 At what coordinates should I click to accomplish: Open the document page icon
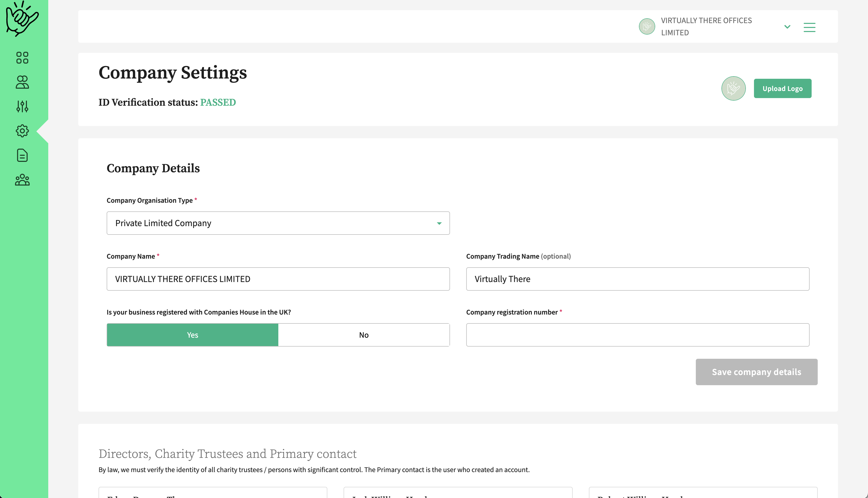click(22, 155)
